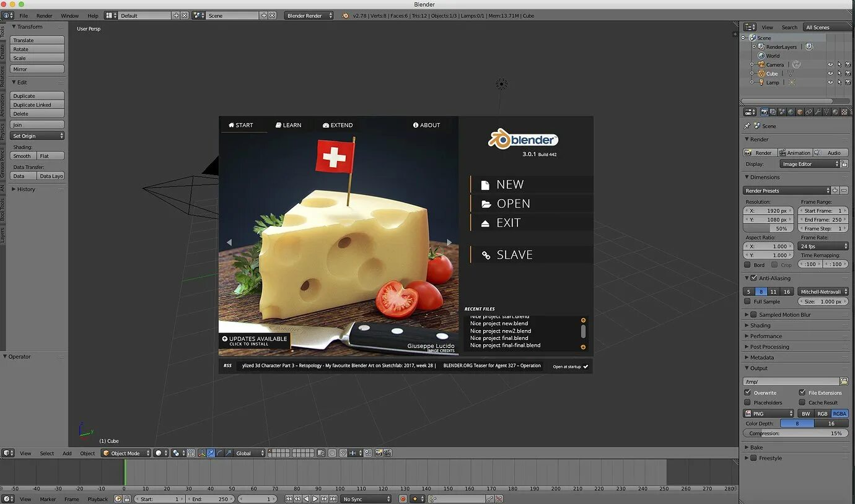Open the Window menu
Screen dimensions: 855x504
point(69,15)
